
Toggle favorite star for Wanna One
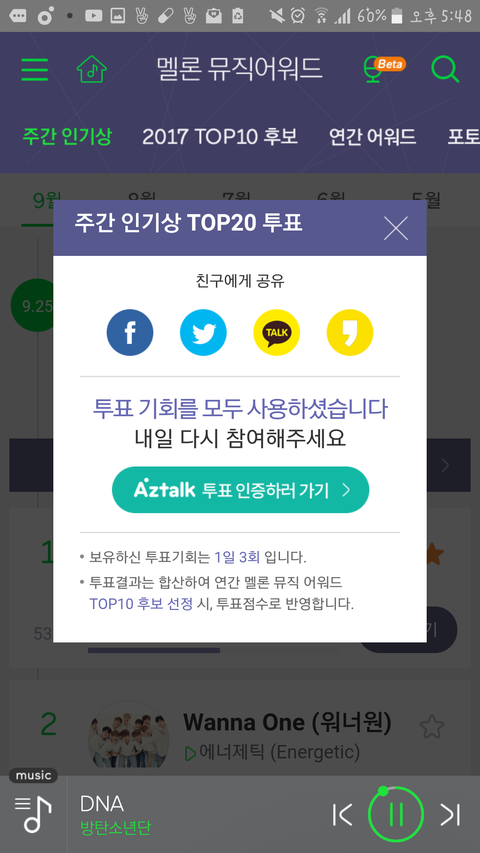click(x=432, y=727)
